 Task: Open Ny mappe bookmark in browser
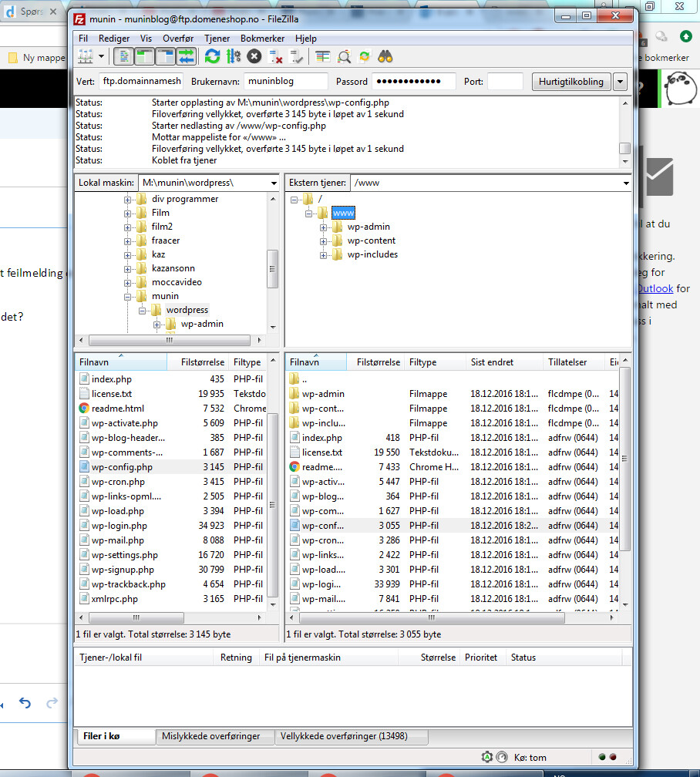(37, 58)
